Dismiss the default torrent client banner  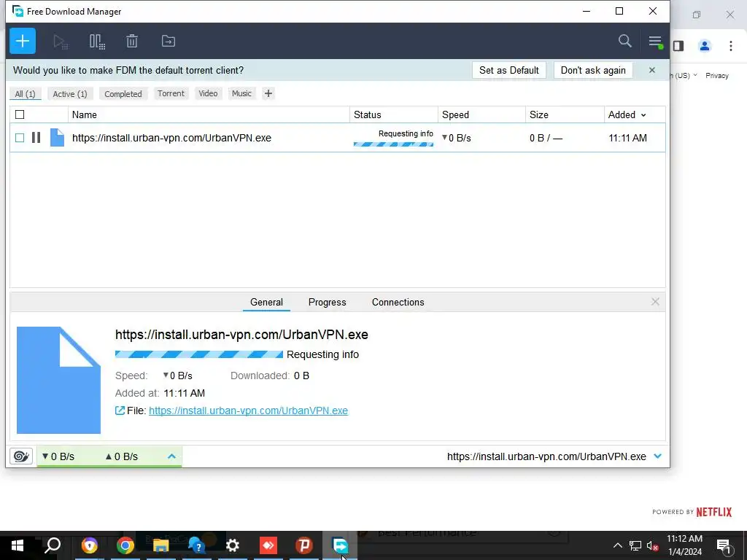click(652, 70)
